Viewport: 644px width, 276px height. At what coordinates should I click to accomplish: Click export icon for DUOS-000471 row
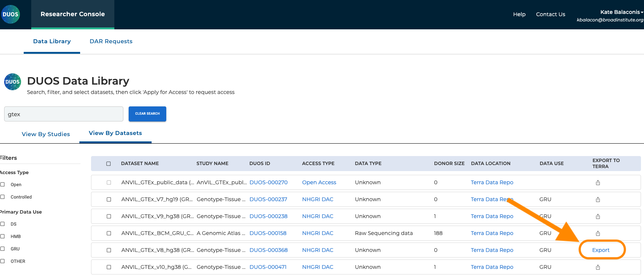tap(598, 267)
